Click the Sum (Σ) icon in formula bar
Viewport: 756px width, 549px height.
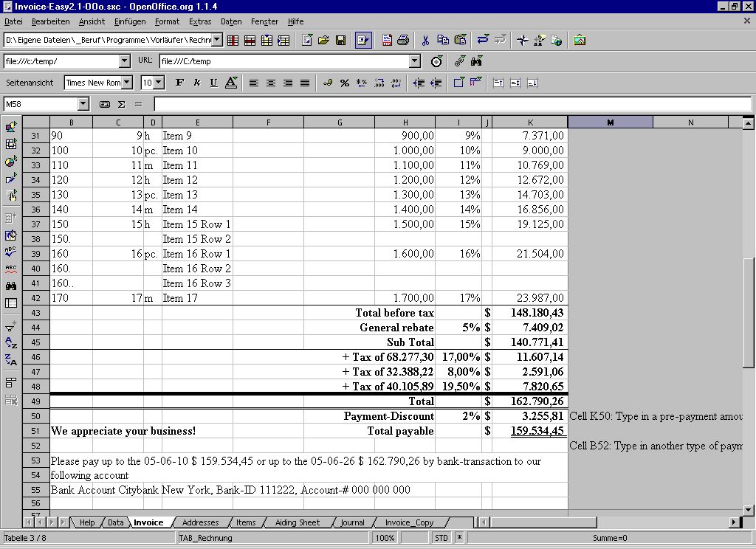tap(121, 104)
